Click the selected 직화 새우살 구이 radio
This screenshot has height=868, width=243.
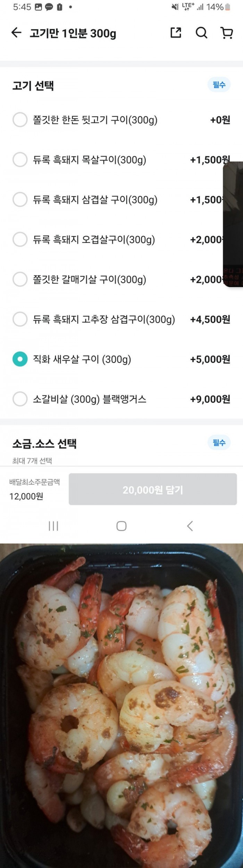[20, 359]
